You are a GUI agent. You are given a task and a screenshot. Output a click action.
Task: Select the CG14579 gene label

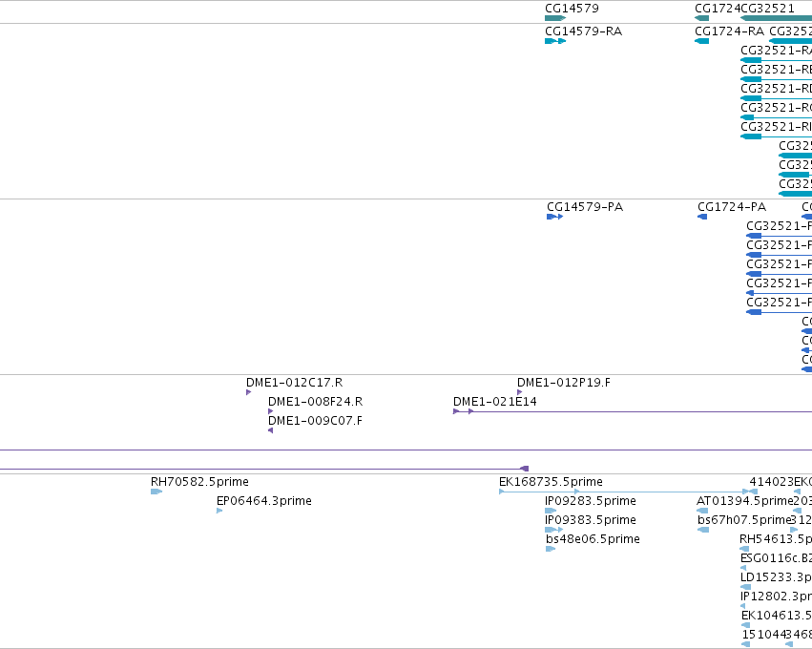coord(572,9)
